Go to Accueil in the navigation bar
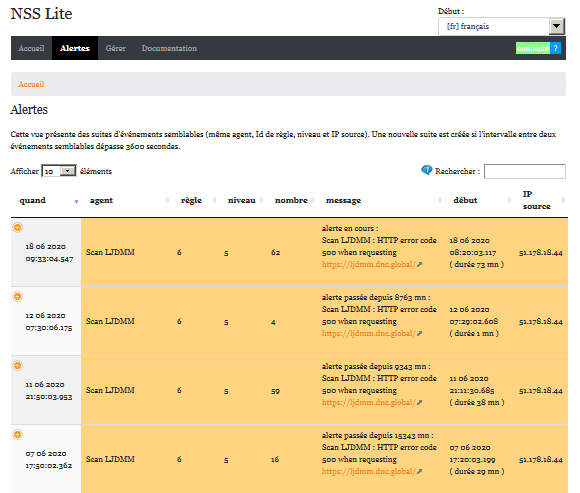 (31, 48)
